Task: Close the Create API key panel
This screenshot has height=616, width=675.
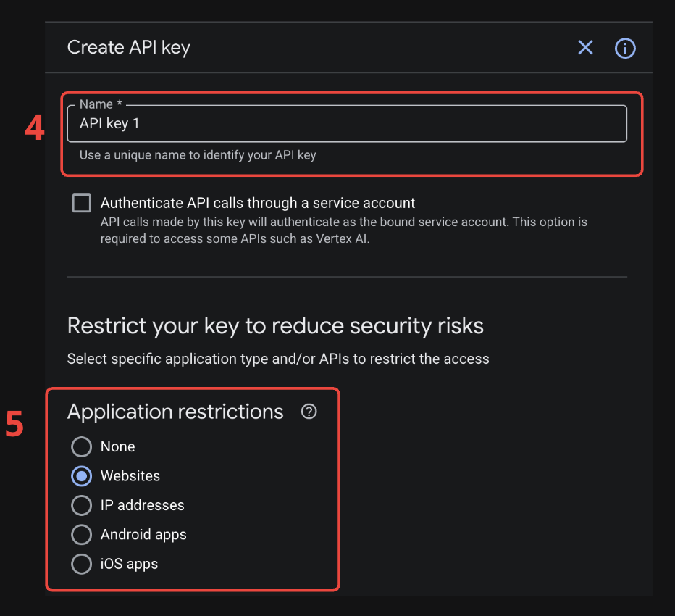Action: pyautogui.click(x=585, y=48)
